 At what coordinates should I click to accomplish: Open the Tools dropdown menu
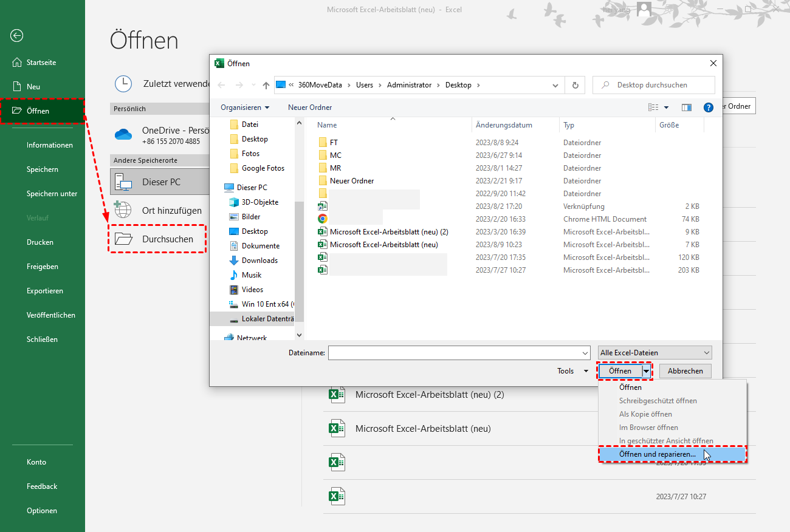pyautogui.click(x=572, y=371)
